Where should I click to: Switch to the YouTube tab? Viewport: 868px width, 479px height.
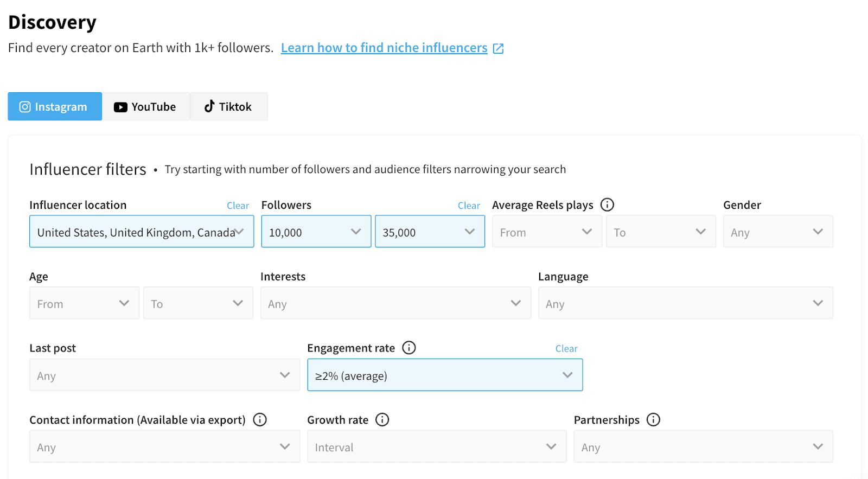click(x=145, y=107)
